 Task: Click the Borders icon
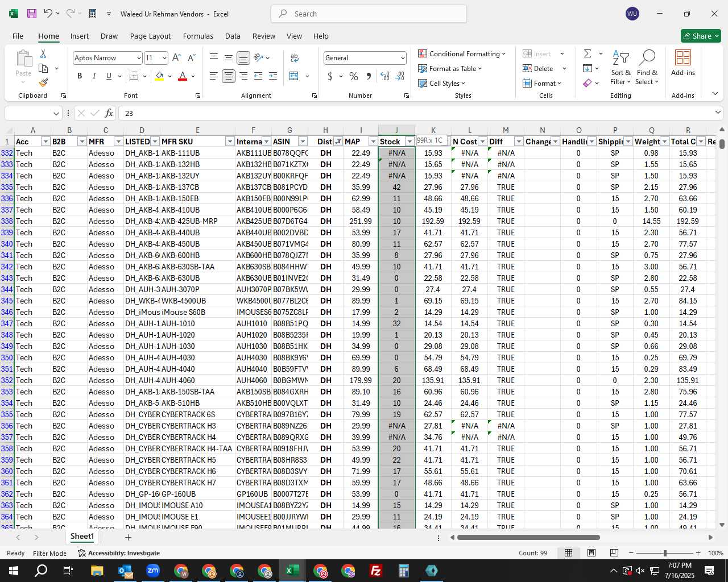(x=134, y=76)
